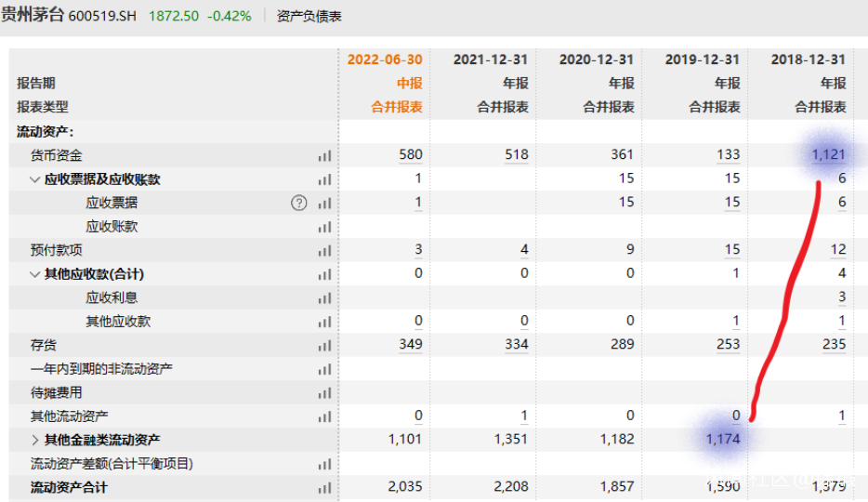Click the 580 value for 货币资金

coord(411,154)
